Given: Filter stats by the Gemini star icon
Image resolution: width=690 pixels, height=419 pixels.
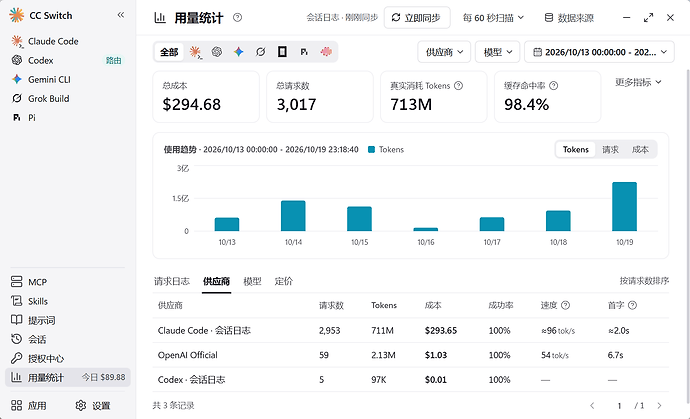Looking at the screenshot, I should 239,52.
